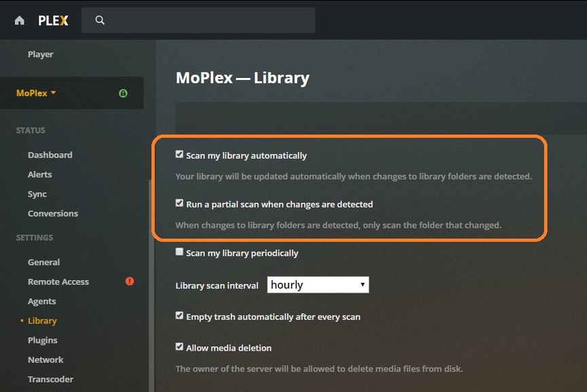Focus the search input field
587x392 pixels.
point(198,20)
